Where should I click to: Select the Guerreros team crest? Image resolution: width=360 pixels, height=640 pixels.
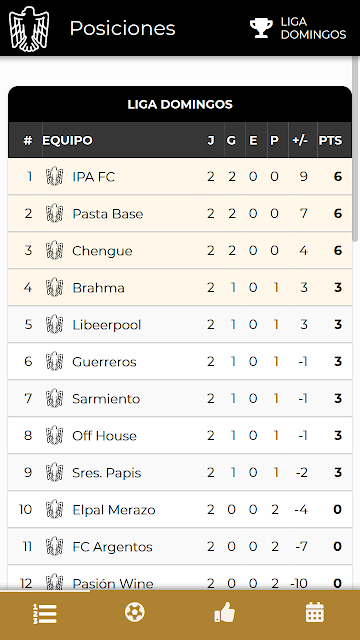pos(54,362)
